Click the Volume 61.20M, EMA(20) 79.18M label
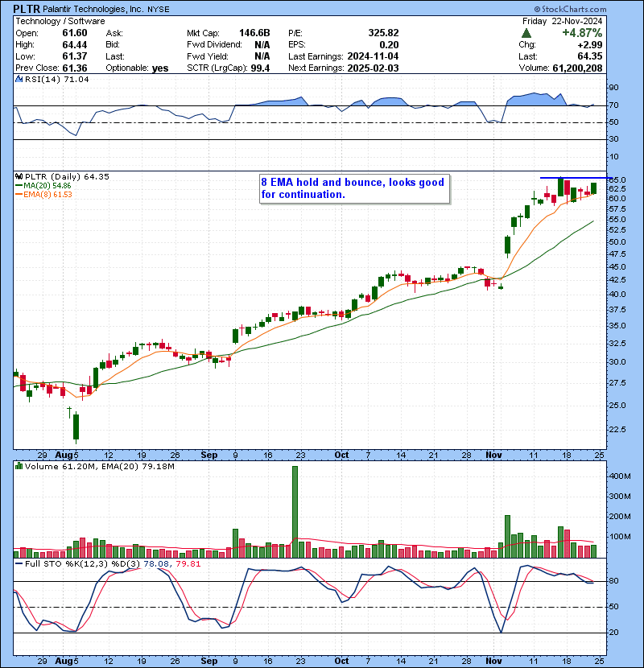Viewport: 644px width, 668px height. [99, 467]
